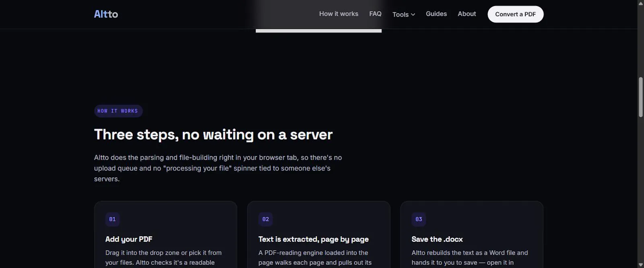Go to How it works nav link
Screen dimensions: 644x268
[339, 14]
